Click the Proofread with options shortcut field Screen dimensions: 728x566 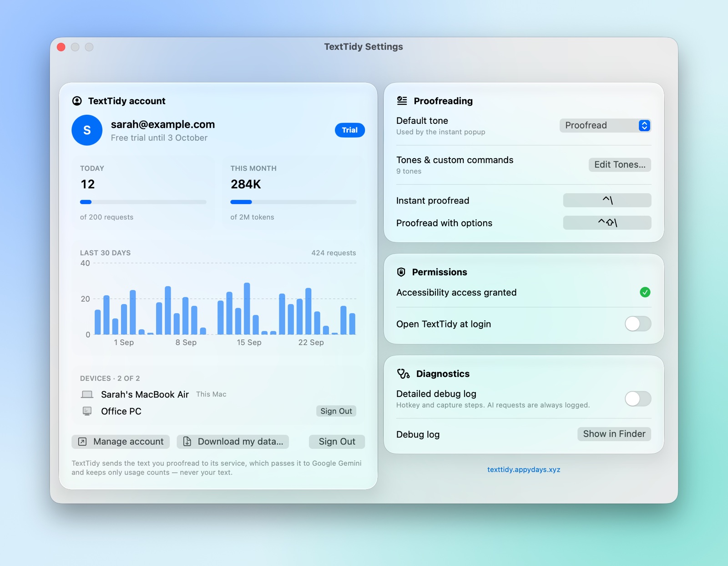[607, 223]
